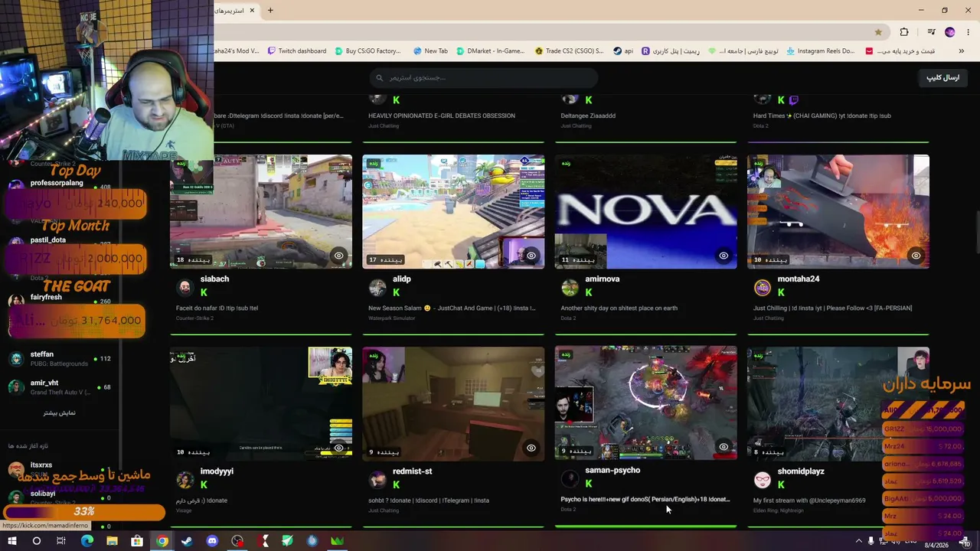The image size is (980, 551).
Task: Open the Steam api bookmark
Action: coord(623,51)
